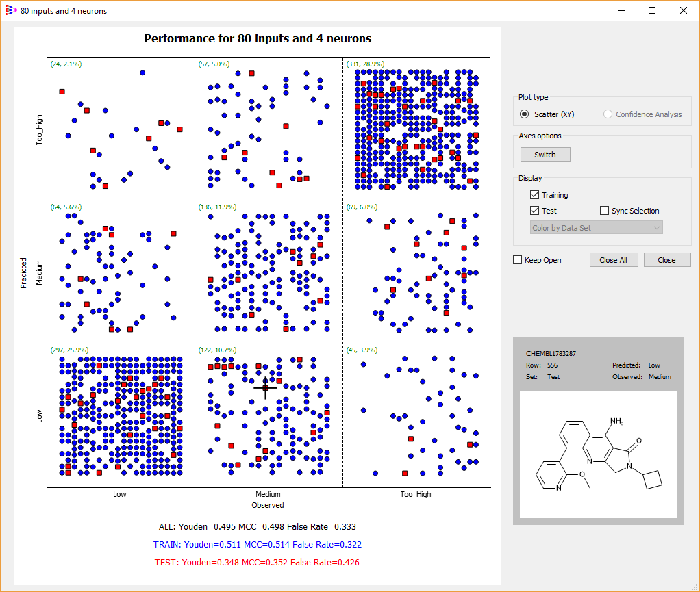700x592 pixels.
Task: Click the Observed x-axis title
Action: (267, 505)
